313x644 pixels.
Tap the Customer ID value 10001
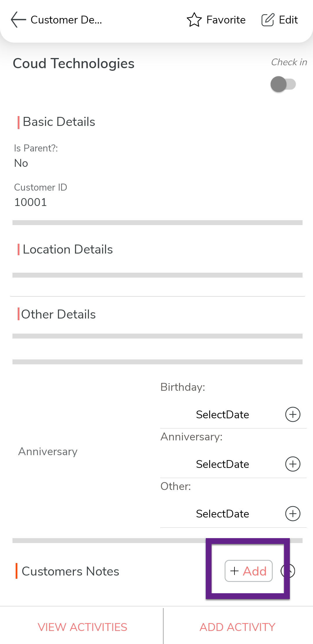click(x=30, y=202)
